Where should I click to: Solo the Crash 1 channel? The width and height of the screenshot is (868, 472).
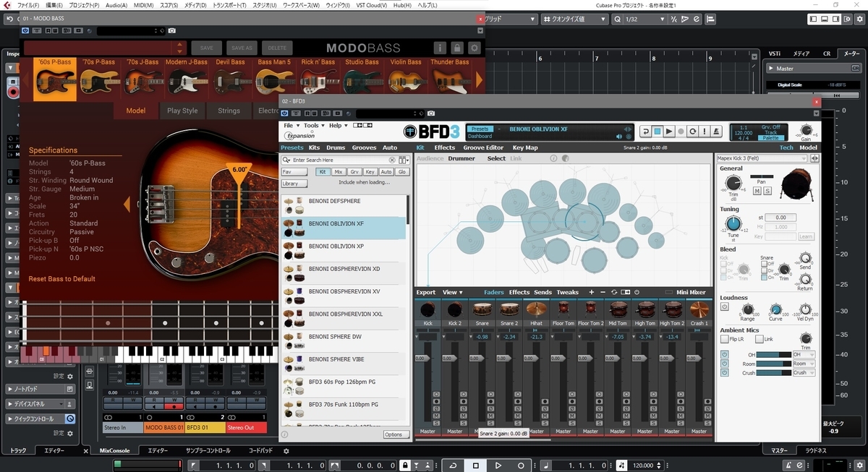[x=707, y=424]
